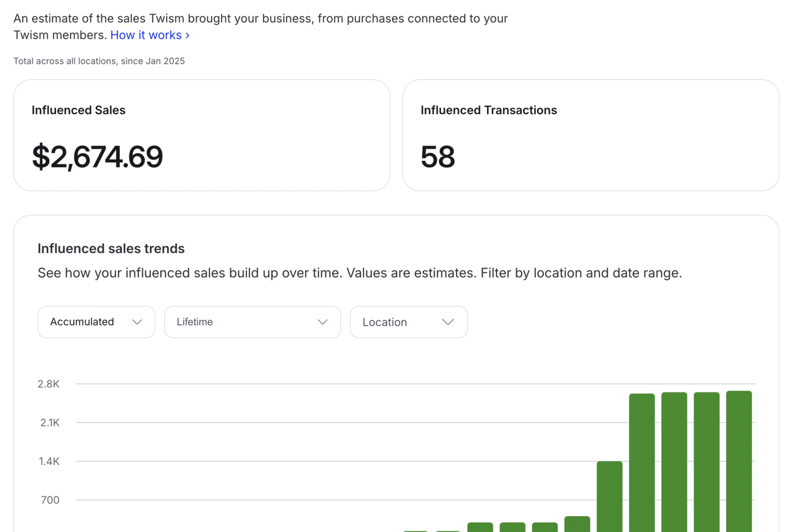
Task: Click the 700 axis label
Action: coord(50,500)
